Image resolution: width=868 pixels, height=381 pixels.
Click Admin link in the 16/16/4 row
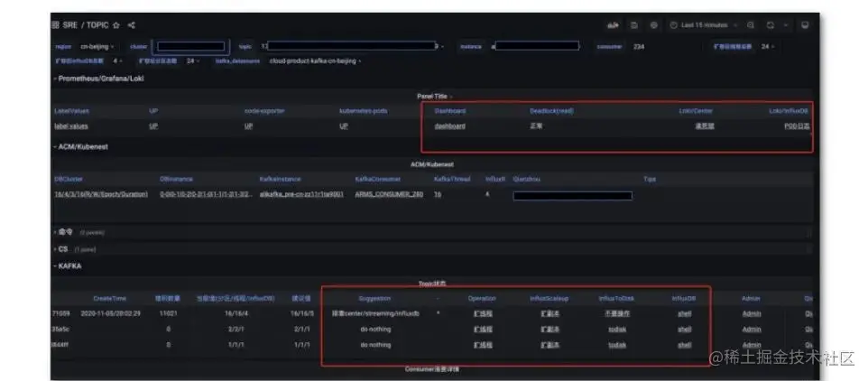752,313
